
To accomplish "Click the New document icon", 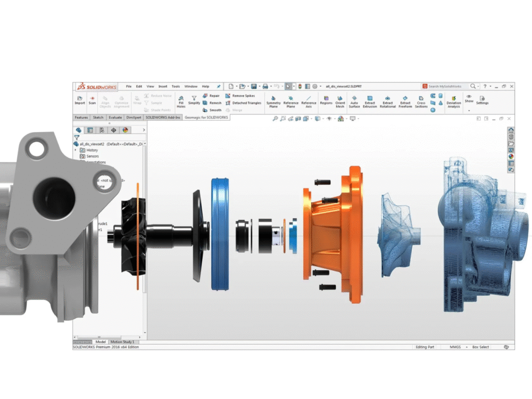I will (231, 87).
